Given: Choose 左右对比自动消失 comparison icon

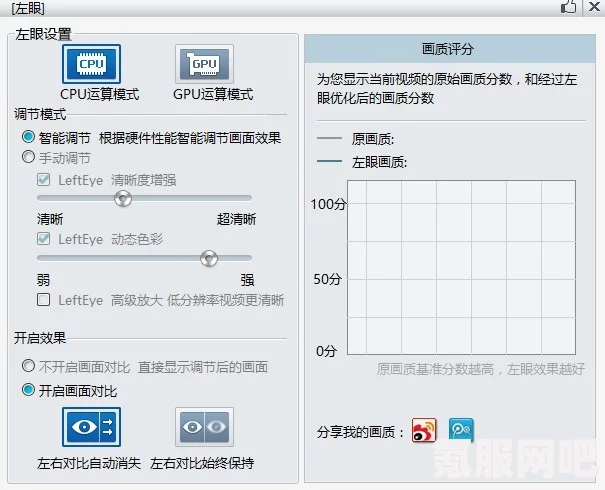Looking at the screenshot, I should pyautogui.click(x=91, y=427).
